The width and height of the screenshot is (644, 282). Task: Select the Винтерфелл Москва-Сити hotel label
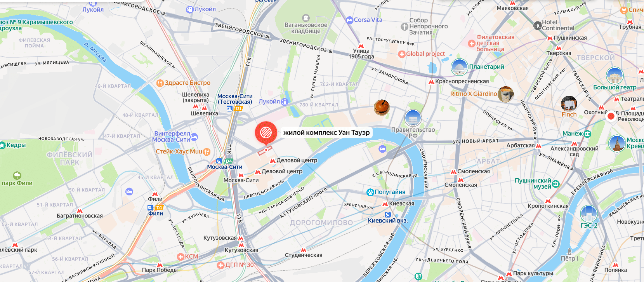[172, 136]
